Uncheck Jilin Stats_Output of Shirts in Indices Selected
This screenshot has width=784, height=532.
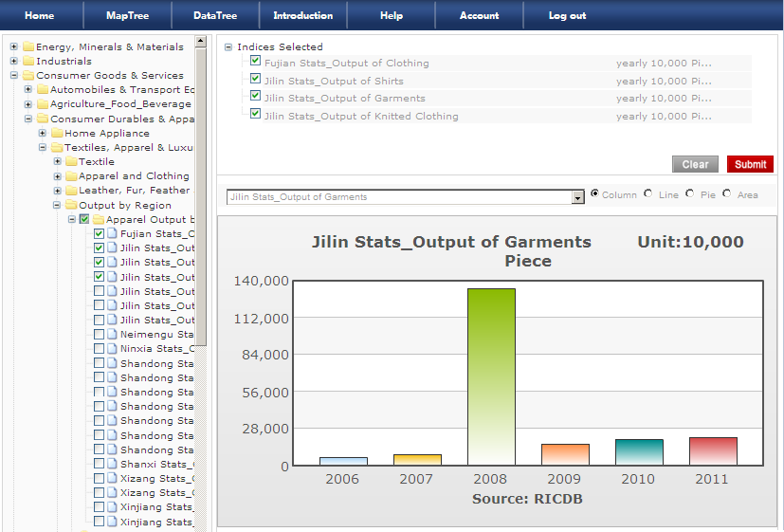[x=256, y=79]
